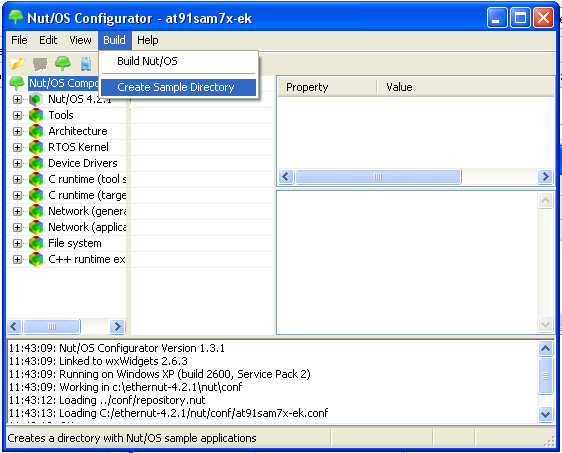Click description panel scroll up arrow
562x453 pixels.
pyautogui.click(x=546, y=201)
